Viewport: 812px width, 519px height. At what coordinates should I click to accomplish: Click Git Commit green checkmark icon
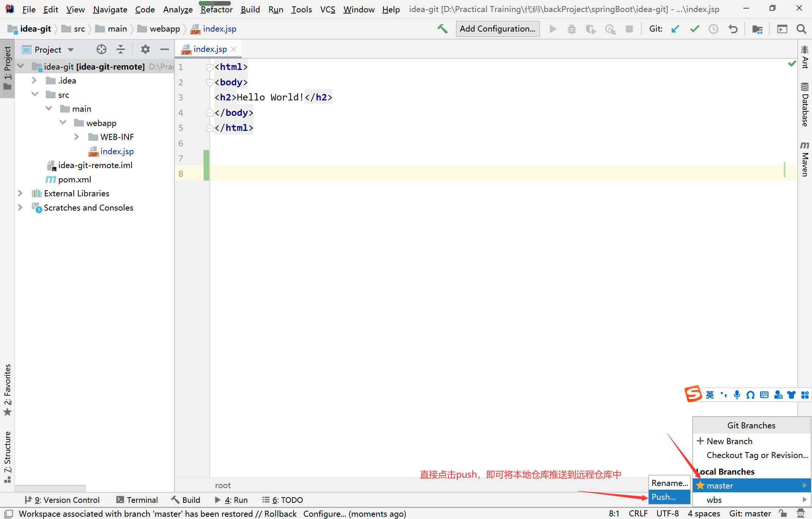point(694,29)
